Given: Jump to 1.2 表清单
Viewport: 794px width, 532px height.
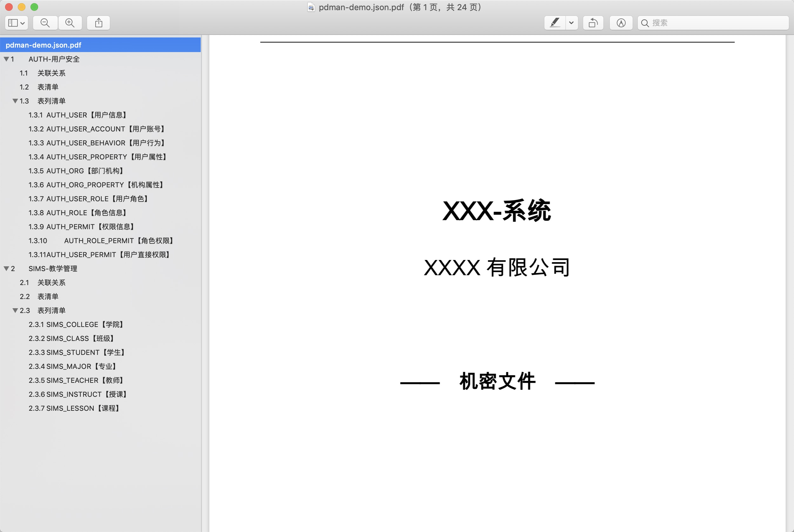Looking at the screenshot, I should pyautogui.click(x=39, y=87).
